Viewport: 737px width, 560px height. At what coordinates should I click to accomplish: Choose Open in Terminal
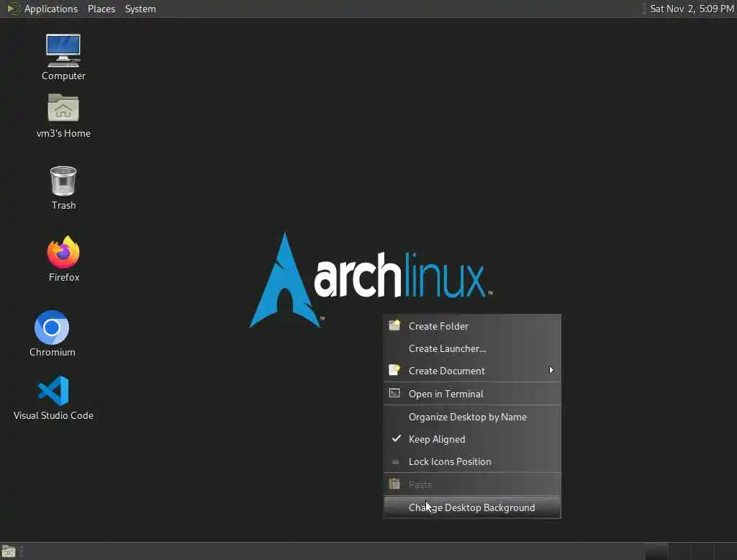(472, 394)
